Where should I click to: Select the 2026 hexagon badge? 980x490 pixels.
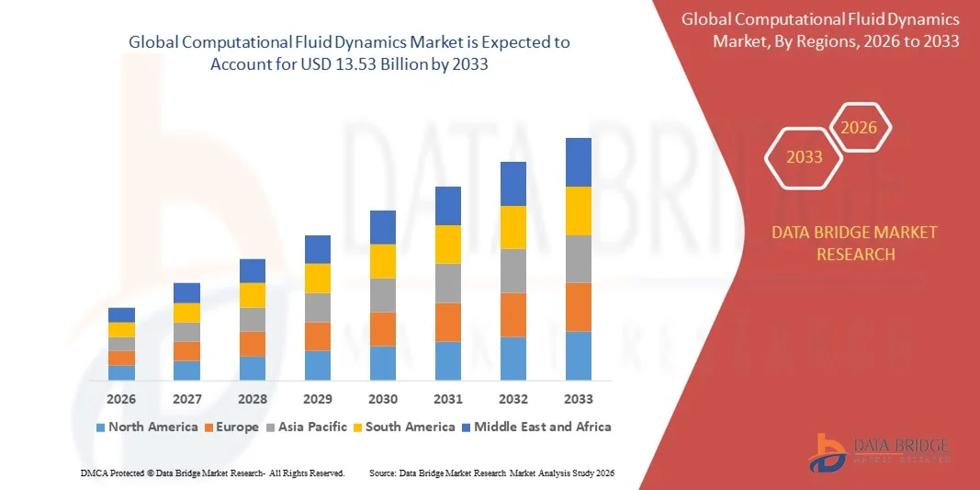[859, 128]
